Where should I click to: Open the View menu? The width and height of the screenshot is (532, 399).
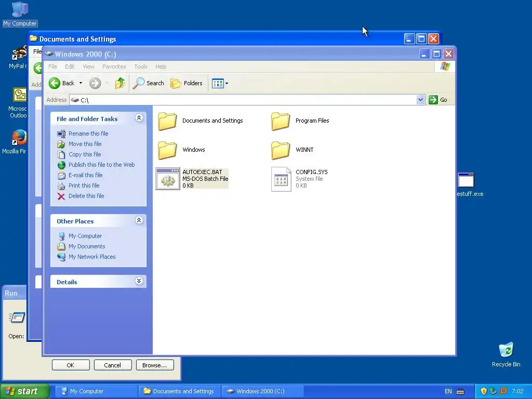click(88, 66)
